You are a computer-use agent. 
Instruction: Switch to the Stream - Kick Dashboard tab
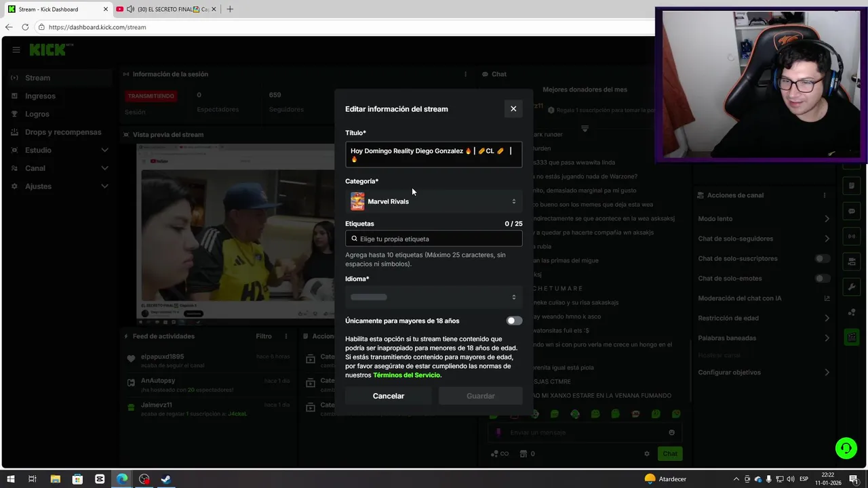57,9
